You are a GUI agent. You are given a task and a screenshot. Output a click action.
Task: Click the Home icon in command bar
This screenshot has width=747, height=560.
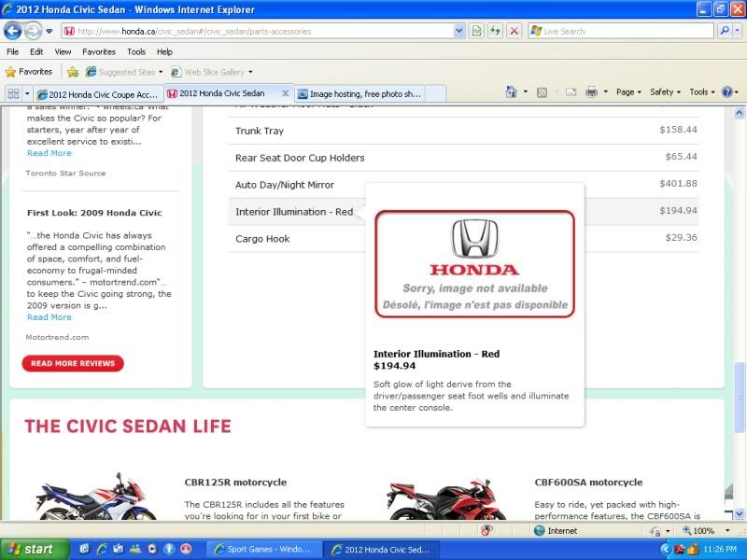tap(511, 91)
